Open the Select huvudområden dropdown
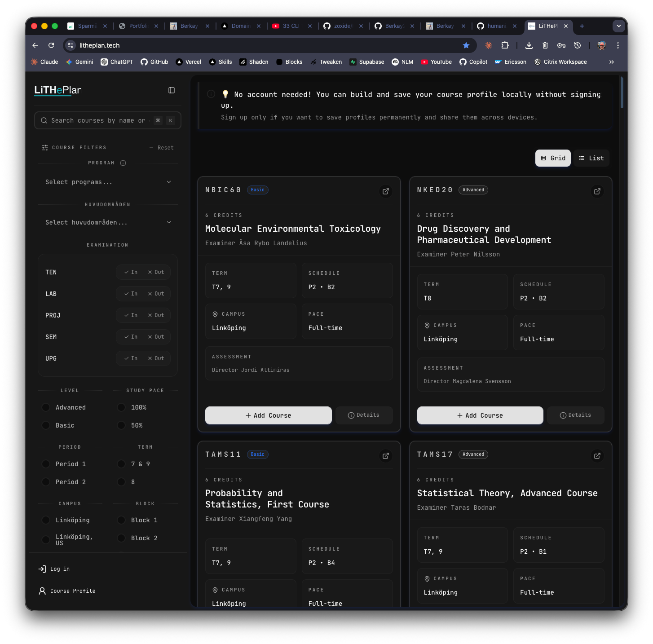653x644 pixels. (x=107, y=222)
